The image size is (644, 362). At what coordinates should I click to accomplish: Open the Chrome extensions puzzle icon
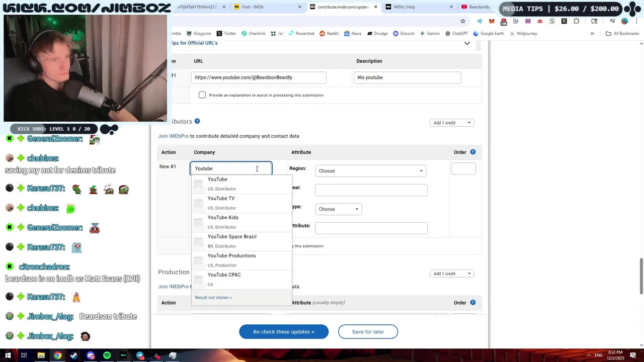click(576, 21)
